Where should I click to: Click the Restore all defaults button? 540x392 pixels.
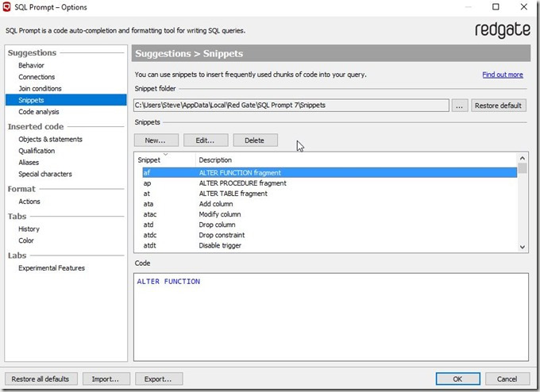[x=40, y=379]
